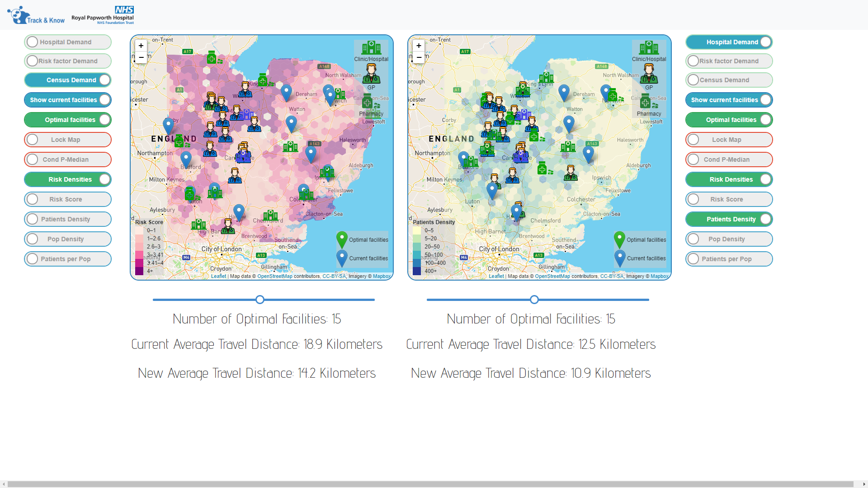This screenshot has height=488, width=868.
Task: Click Clinic/Hospital legend icon on left map
Action: tap(371, 47)
